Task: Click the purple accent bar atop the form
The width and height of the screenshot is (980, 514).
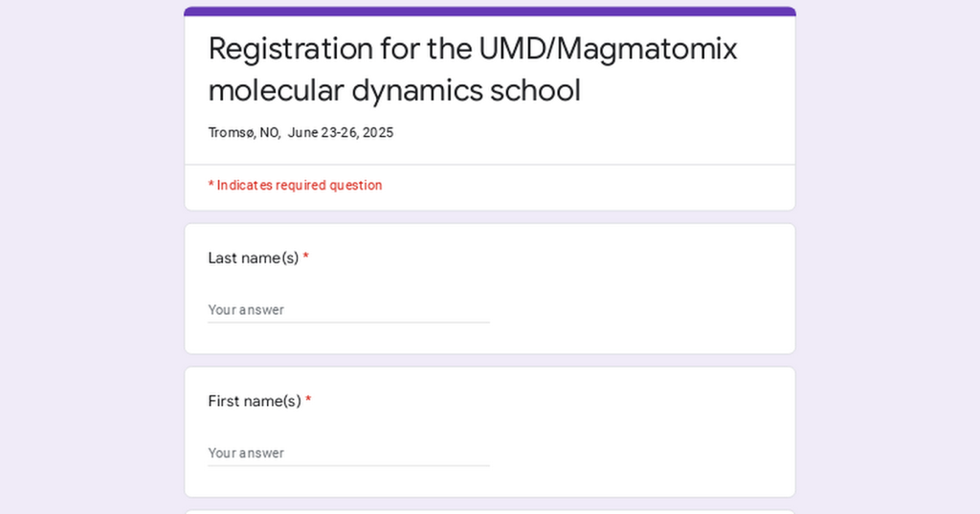Action: point(490,11)
